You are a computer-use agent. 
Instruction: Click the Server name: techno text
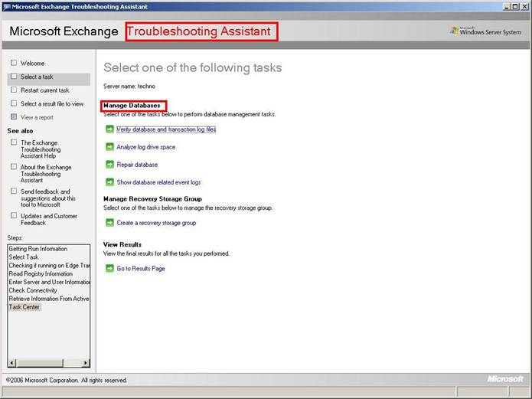point(129,87)
